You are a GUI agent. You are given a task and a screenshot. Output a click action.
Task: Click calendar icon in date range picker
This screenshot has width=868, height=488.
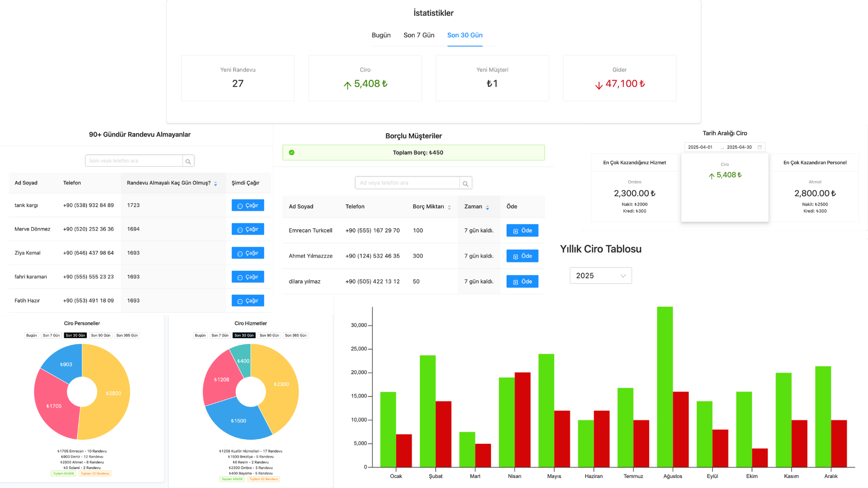click(759, 147)
